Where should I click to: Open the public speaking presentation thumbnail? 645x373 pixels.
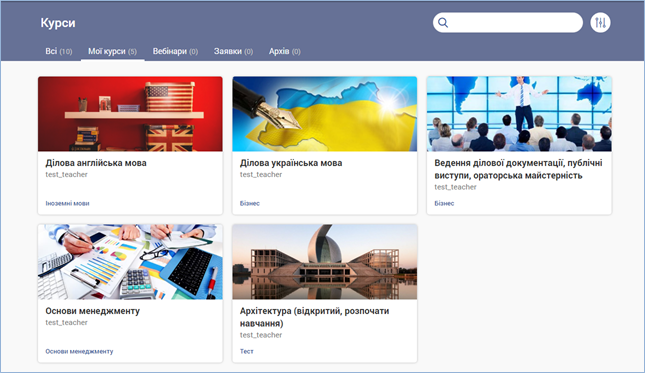tap(519, 114)
